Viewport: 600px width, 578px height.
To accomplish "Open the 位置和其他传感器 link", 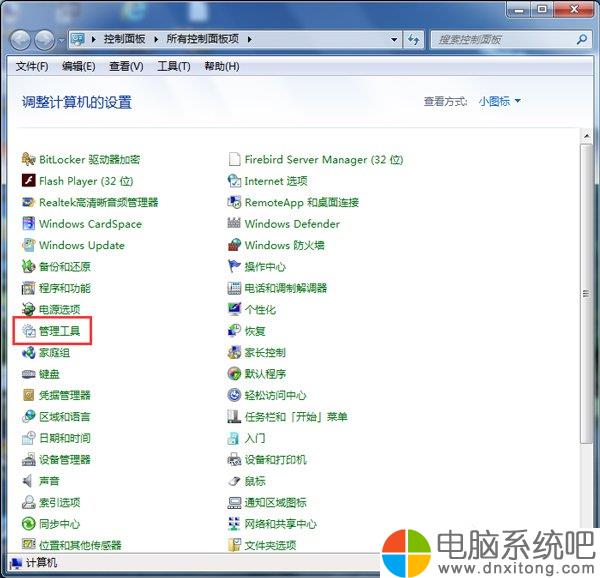I will 80,545.
